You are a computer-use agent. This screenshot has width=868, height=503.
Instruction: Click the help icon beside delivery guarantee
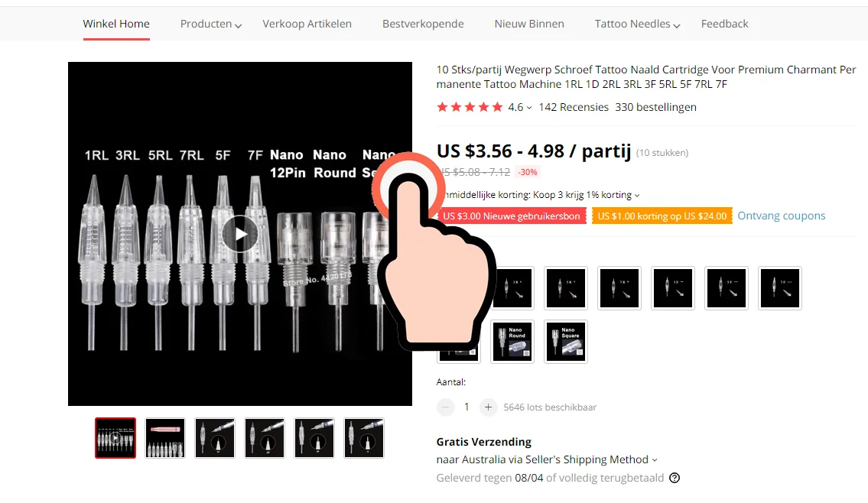[x=675, y=478]
